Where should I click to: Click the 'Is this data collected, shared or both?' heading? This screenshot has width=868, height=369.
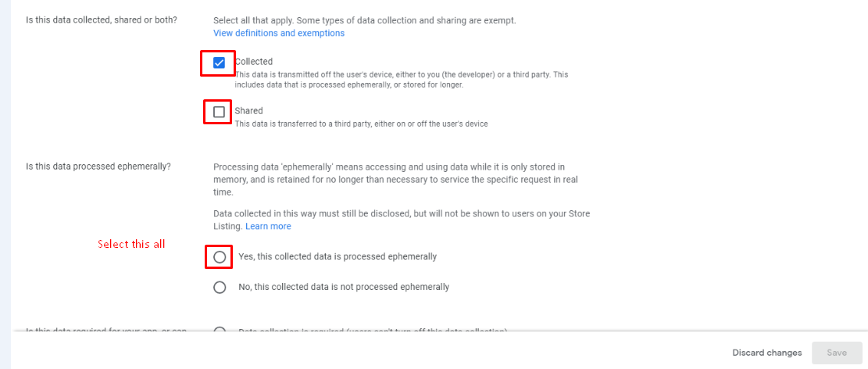point(102,20)
